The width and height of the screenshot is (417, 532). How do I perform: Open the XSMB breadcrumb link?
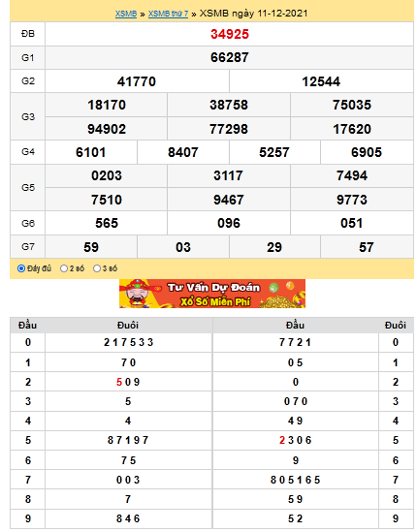tap(126, 14)
